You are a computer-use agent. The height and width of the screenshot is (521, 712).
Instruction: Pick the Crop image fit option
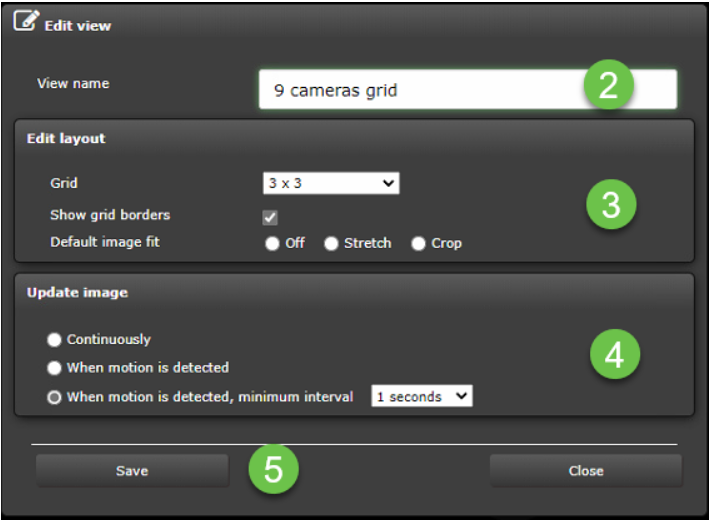[418, 244]
